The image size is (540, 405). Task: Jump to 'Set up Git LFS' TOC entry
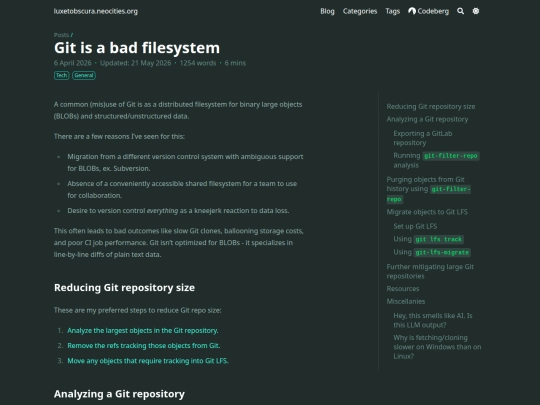(x=415, y=226)
